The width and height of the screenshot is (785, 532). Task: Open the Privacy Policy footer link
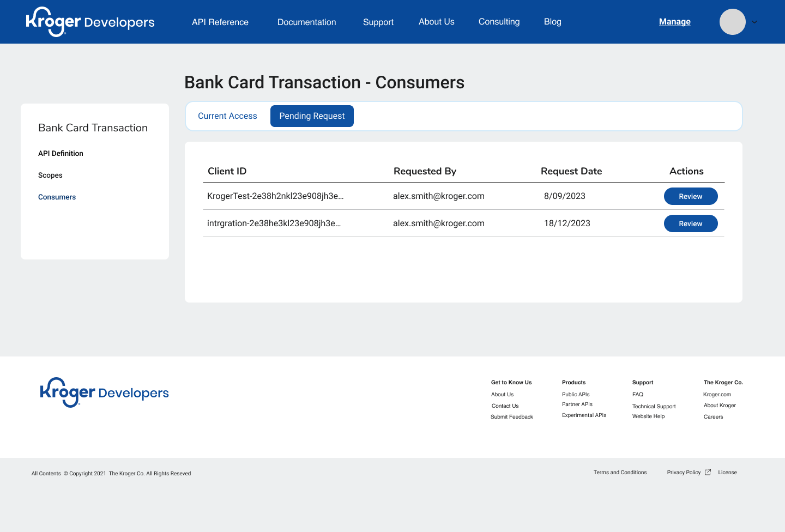tap(684, 473)
